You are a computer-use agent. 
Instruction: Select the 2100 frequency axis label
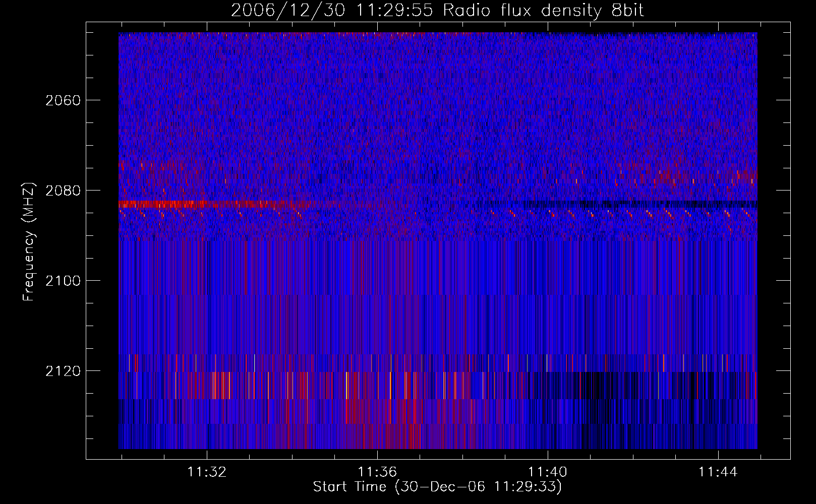(63, 281)
